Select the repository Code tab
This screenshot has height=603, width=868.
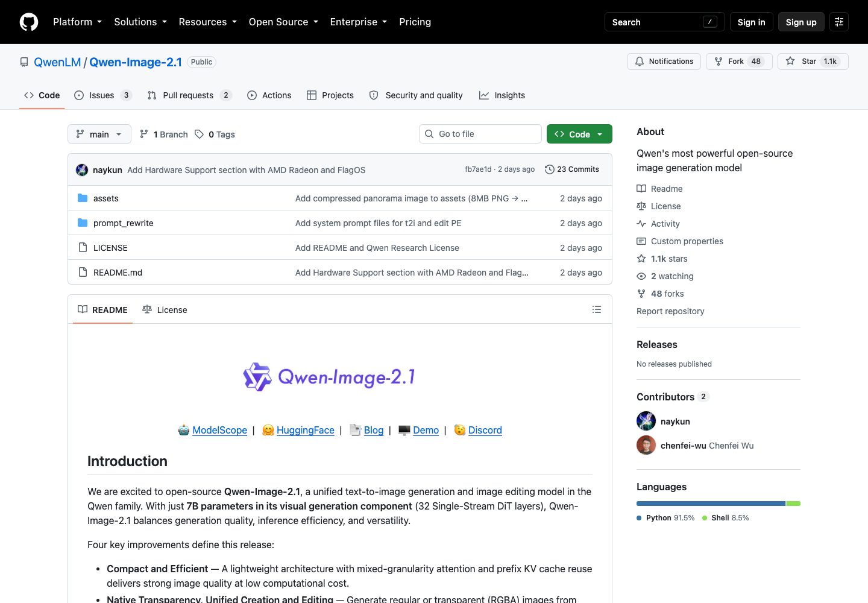[42, 95]
